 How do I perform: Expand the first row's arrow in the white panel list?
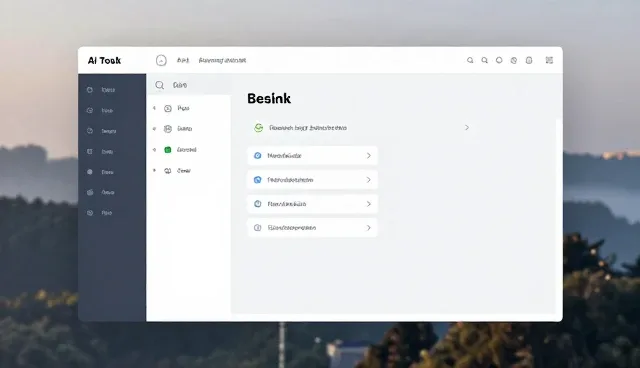pyautogui.click(x=154, y=108)
